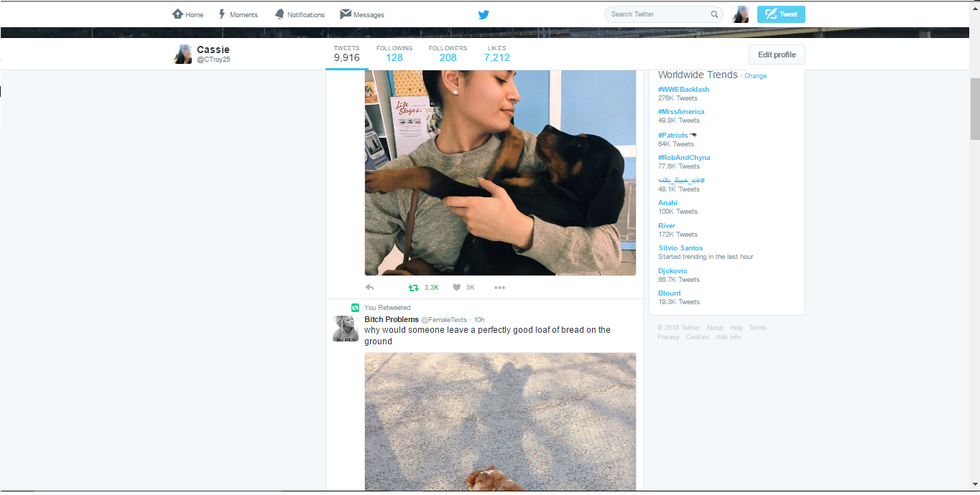This screenshot has width=980, height=495.
Task: Open more options ellipsis under photo tweet
Action: point(499,287)
